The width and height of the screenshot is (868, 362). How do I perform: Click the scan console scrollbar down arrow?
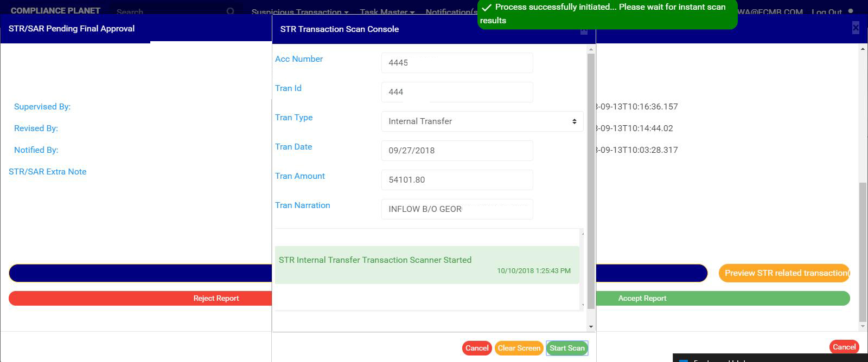pyautogui.click(x=591, y=326)
